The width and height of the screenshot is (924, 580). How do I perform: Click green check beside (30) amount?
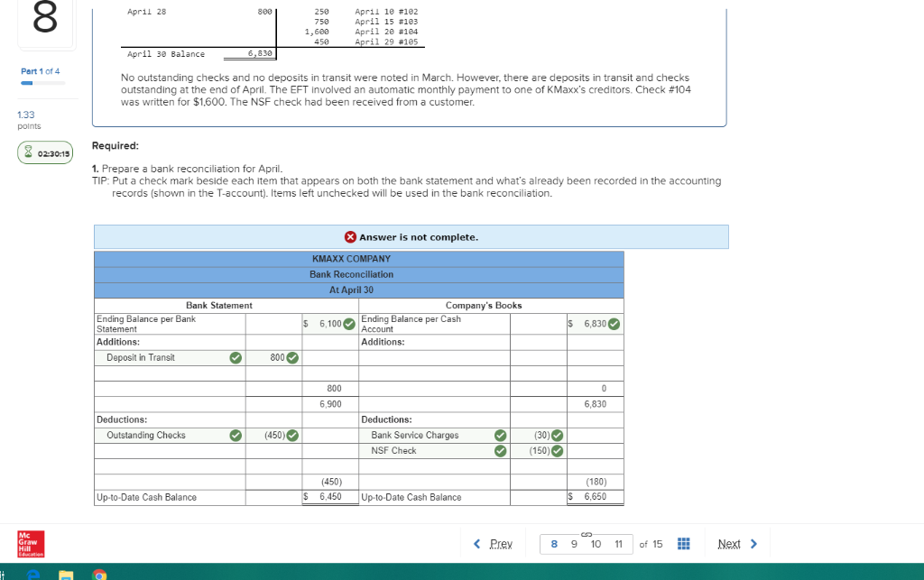coord(557,435)
